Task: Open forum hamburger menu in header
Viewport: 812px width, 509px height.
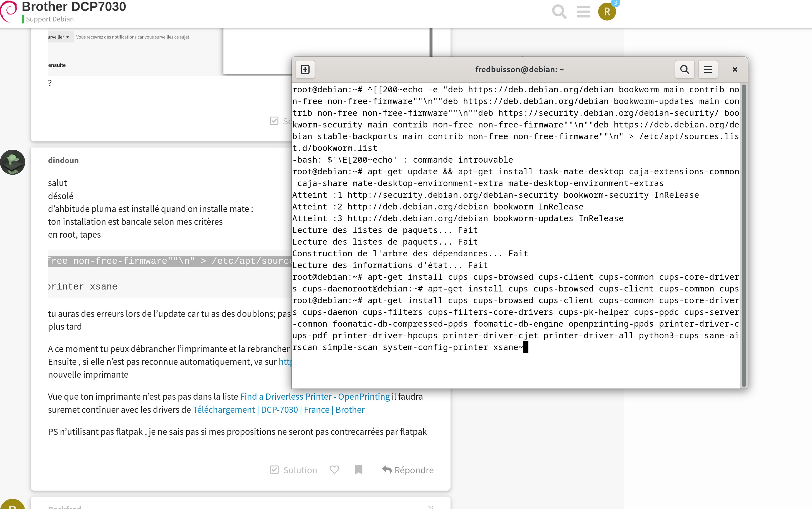Action: click(x=583, y=12)
